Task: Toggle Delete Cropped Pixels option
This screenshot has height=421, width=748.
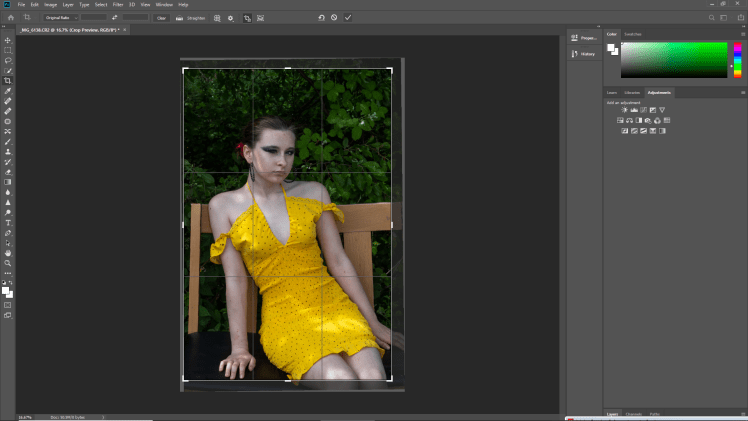Action: click(246, 18)
